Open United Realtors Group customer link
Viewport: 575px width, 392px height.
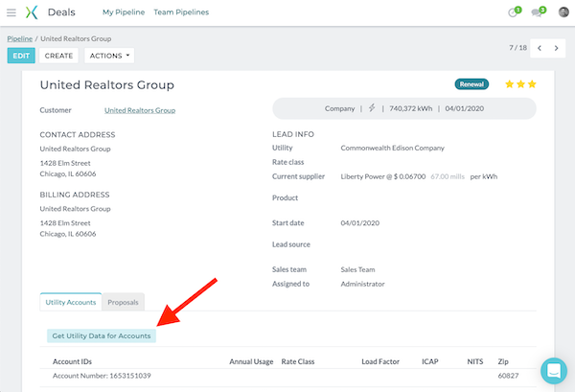click(139, 110)
